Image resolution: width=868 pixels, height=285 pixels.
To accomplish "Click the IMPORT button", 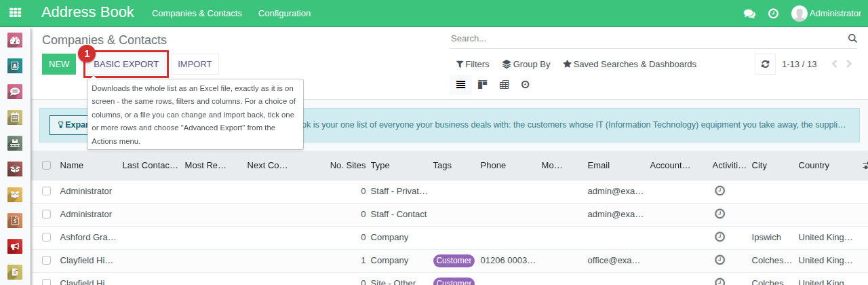I will coord(195,64).
